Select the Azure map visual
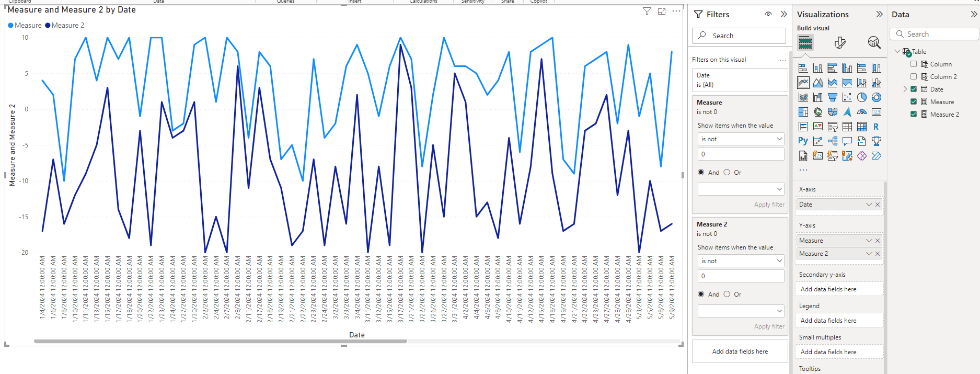The image size is (980, 374). click(x=847, y=112)
